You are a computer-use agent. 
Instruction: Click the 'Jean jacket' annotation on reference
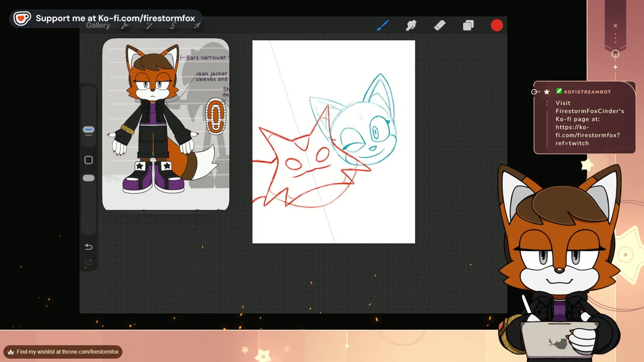click(211, 76)
